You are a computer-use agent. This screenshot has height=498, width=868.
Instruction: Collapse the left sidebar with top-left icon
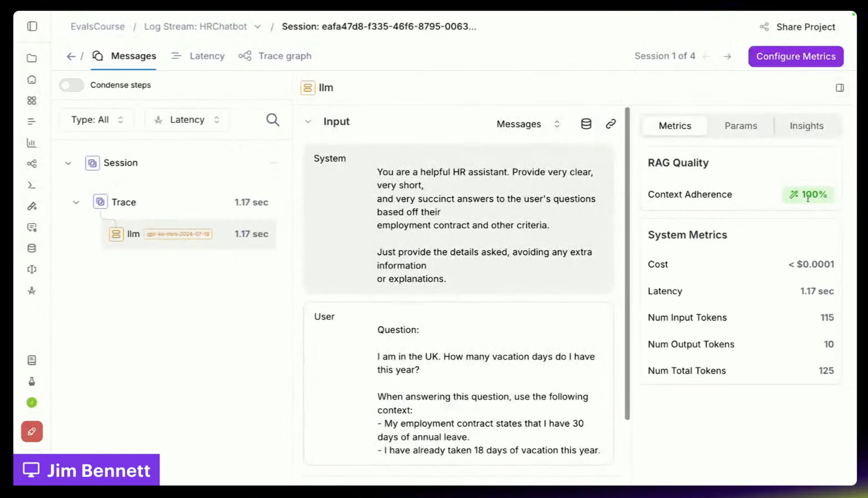pyautogui.click(x=32, y=26)
